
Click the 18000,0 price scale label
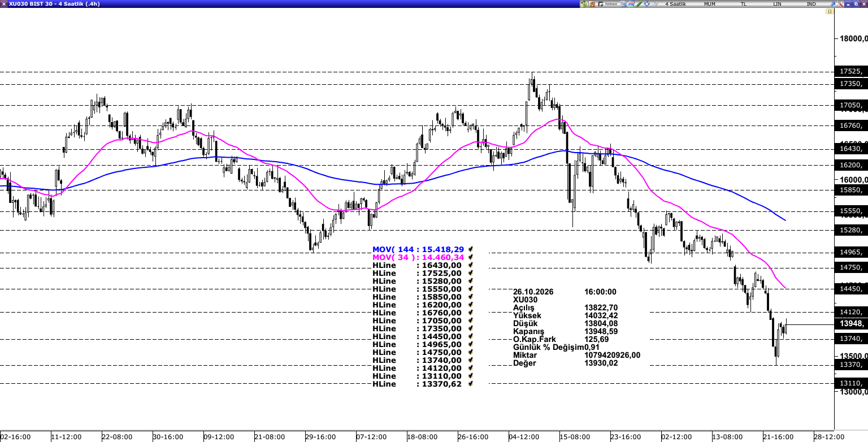click(x=853, y=39)
